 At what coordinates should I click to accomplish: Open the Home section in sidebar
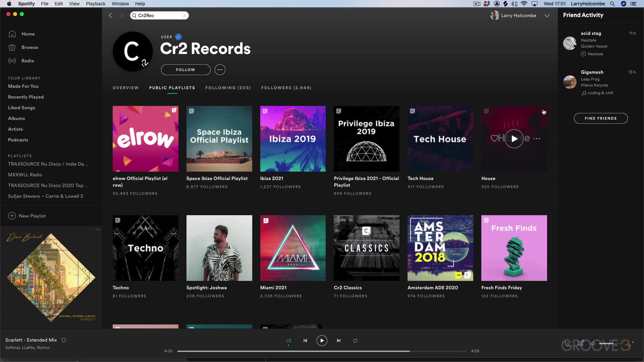click(x=28, y=34)
